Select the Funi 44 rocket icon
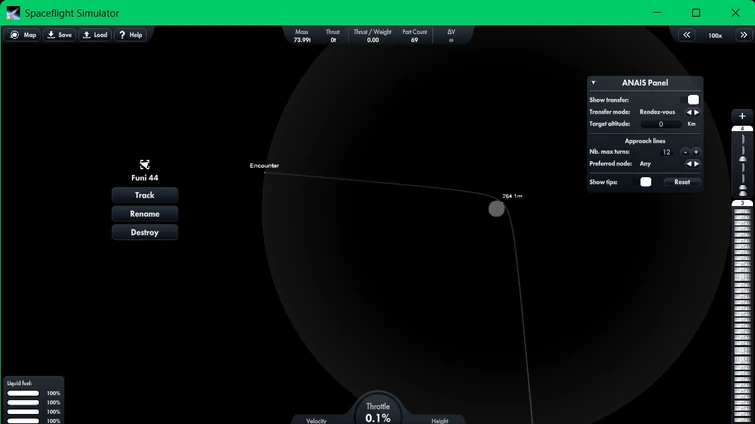Viewport: 755px width, 424px height. (x=144, y=165)
